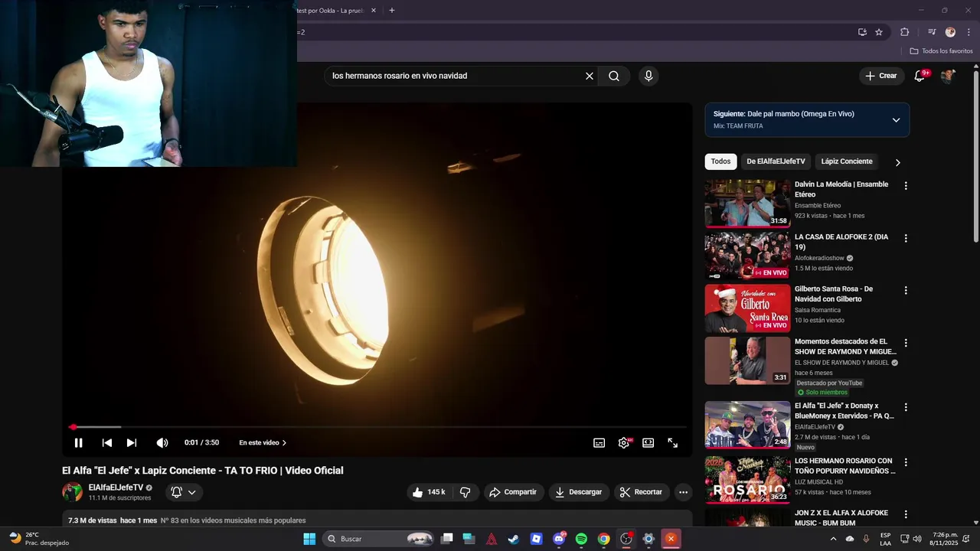This screenshot has height=551, width=980.
Task: Open Windows Start menu
Action: [309, 539]
